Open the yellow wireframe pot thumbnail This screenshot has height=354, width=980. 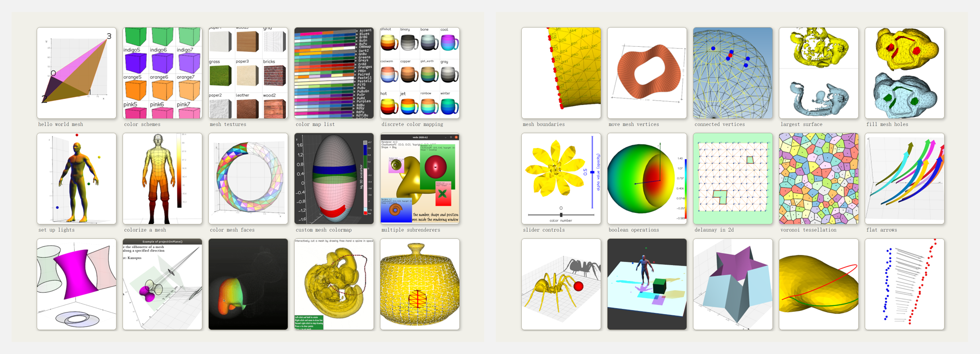[x=420, y=284]
